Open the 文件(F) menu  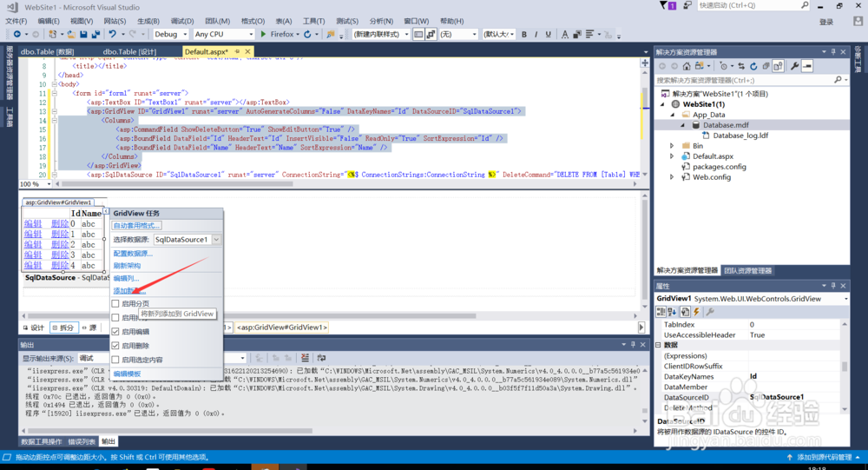(16, 21)
